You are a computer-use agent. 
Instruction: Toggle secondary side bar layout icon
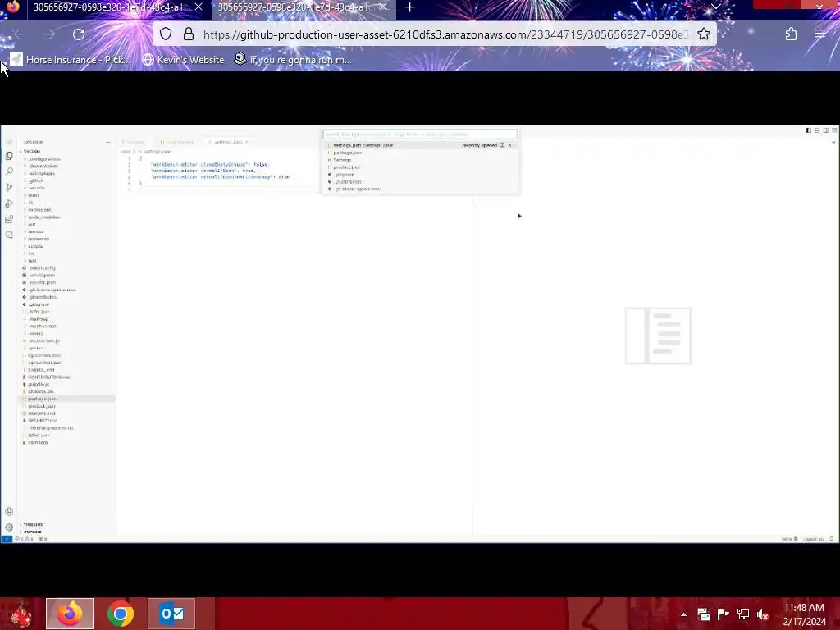pos(825,130)
